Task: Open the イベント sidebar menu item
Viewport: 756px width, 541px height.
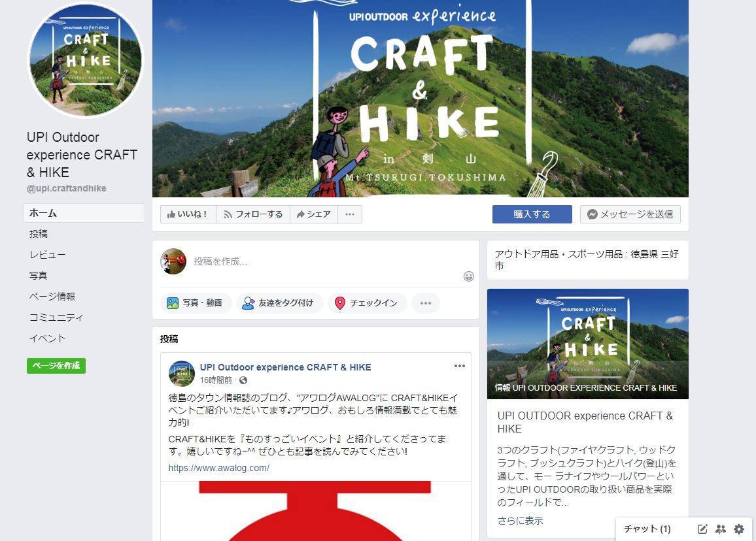Action: point(47,338)
